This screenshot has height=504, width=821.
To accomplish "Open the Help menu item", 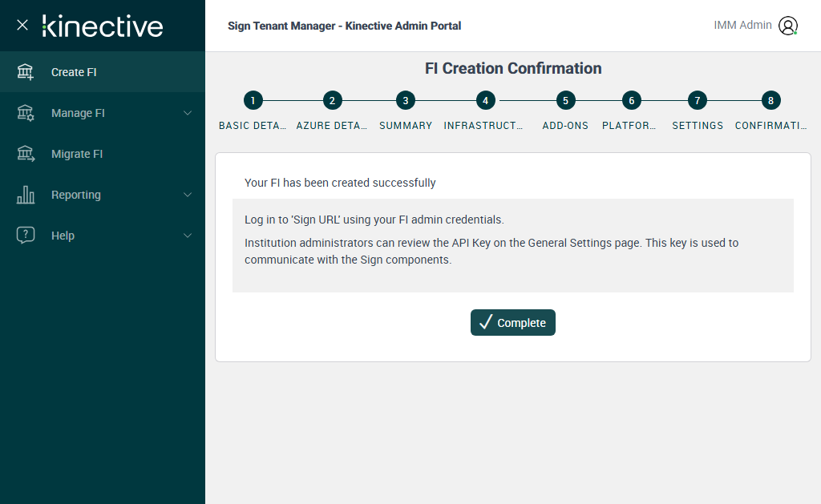I will [103, 235].
